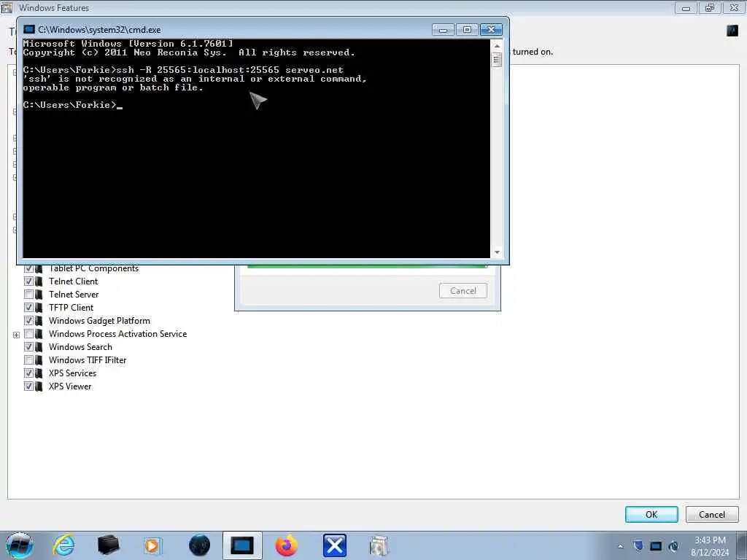Click Cancel in the progress dialog
The height and width of the screenshot is (560, 747).
click(463, 290)
